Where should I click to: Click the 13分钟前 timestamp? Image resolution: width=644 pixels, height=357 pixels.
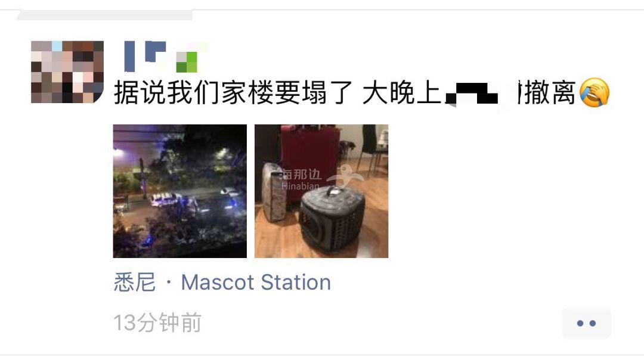157,322
